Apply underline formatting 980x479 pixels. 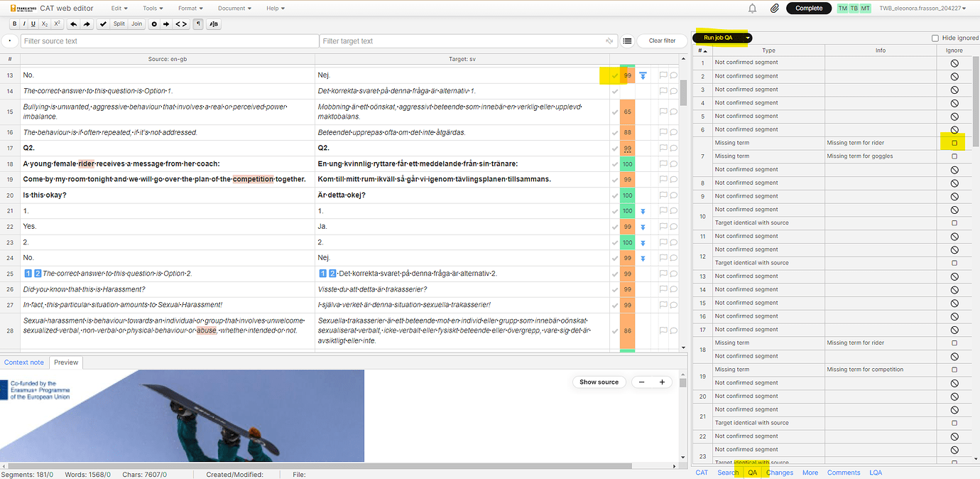tap(33, 24)
